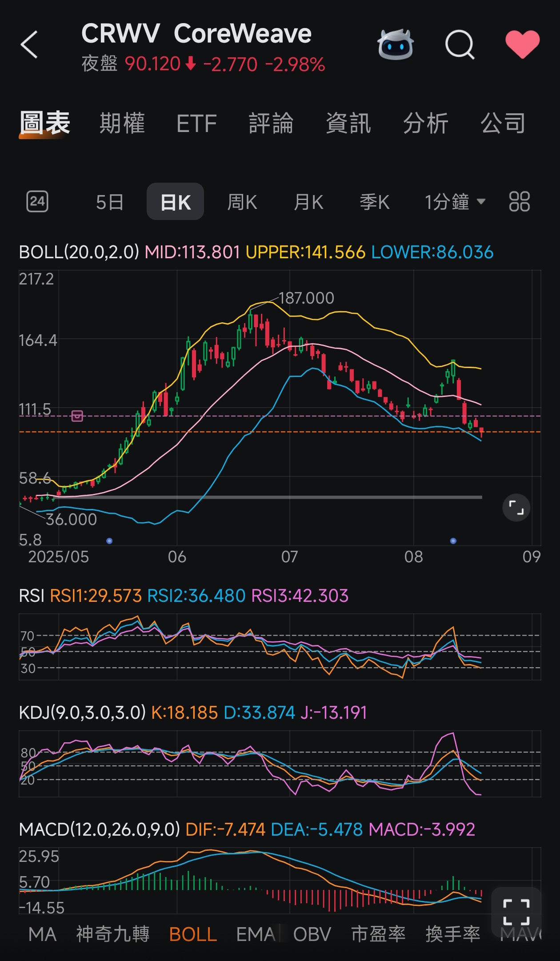Enter fullscreen with bottom-right corner icon
The image size is (560, 961).
click(516, 911)
